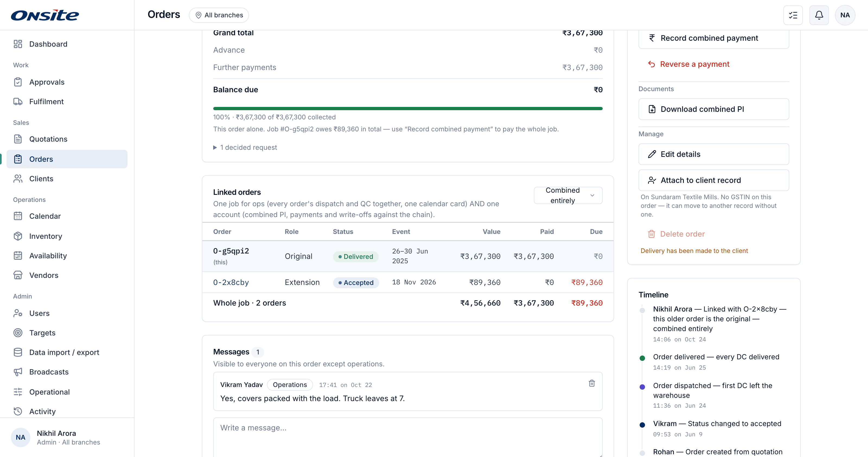Focus the Write a message field
This screenshot has height=457, width=868.
[x=408, y=437]
